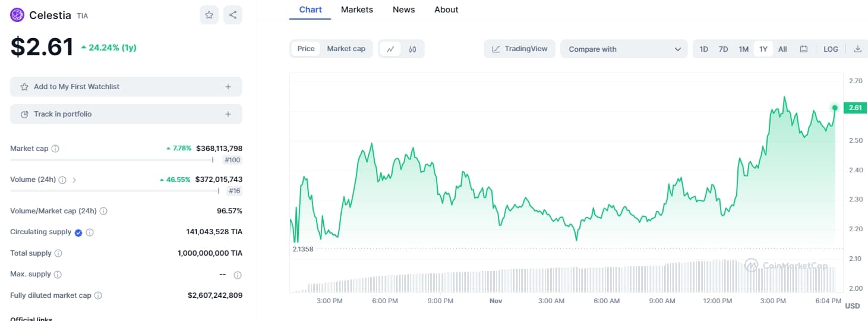Viewport: 868px width, 321px height.
Task: Click total supply 1,000,000,000 TIA
Action: coord(210,253)
